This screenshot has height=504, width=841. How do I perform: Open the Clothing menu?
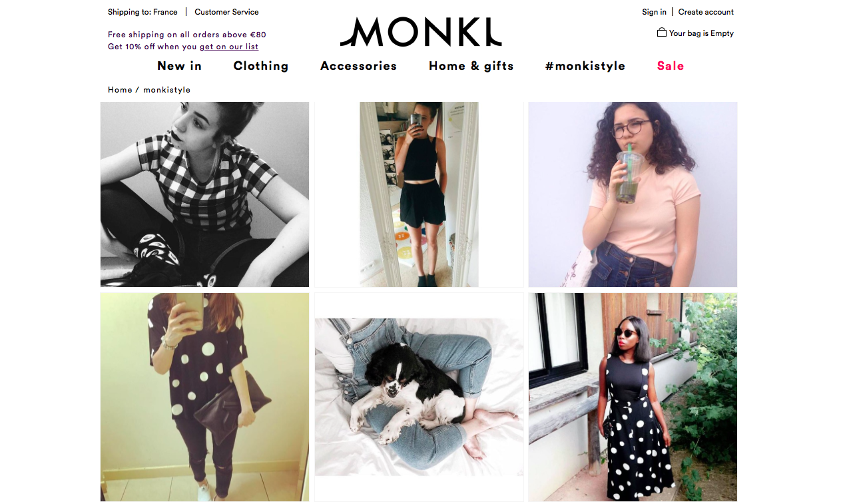tap(261, 66)
